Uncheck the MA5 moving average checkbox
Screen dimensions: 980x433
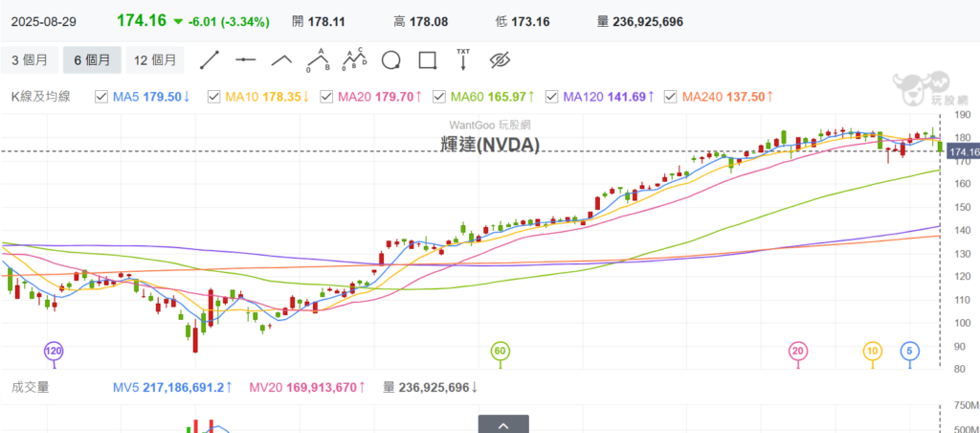point(100,97)
